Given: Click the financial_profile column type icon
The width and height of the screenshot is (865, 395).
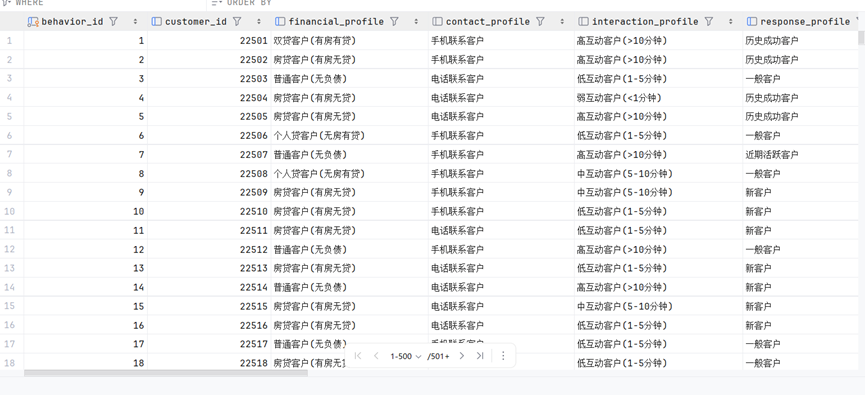Looking at the screenshot, I should pos(280,22).
